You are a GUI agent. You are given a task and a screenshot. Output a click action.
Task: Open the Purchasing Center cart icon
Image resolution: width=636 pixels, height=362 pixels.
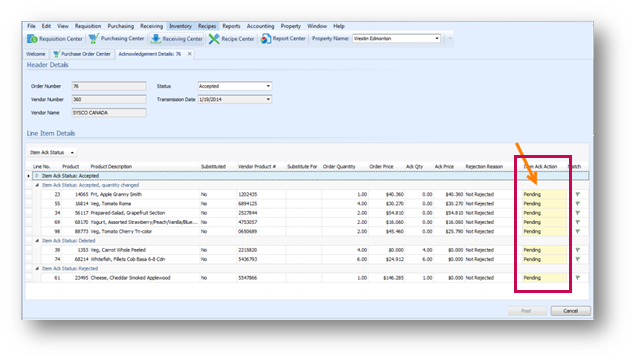click(x=94, y=39)
